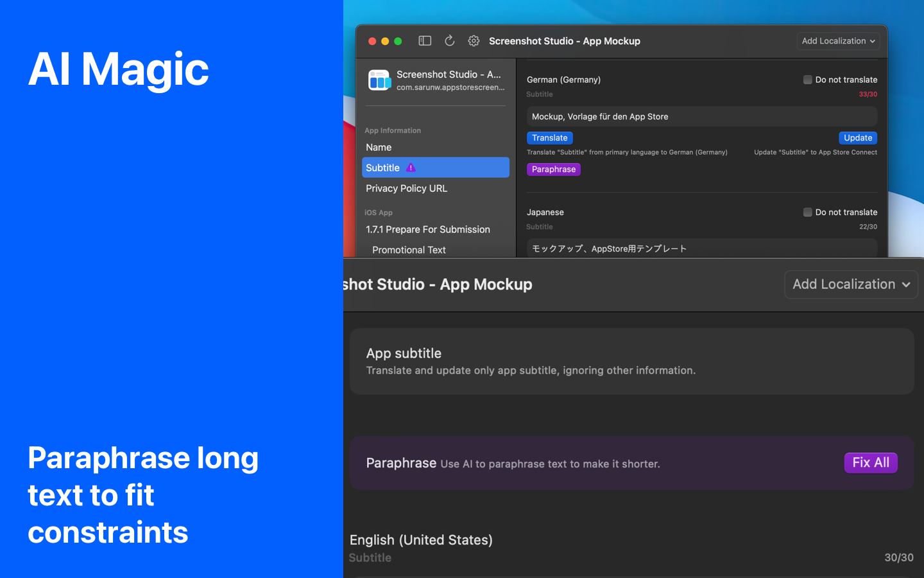The height and width of the screenshot is (578, 924).
Task: Click the purple Paraphrase button under German
Action: [x=554, y=170]
